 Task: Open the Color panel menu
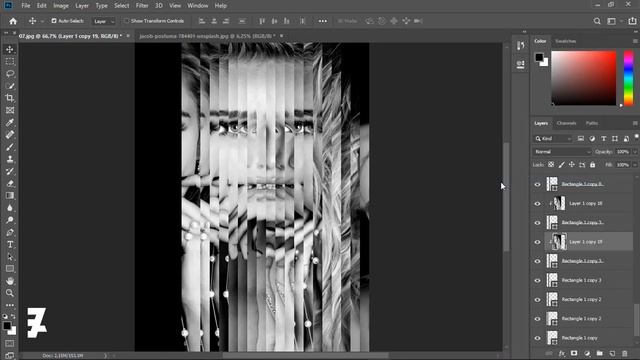coord(635,41)
